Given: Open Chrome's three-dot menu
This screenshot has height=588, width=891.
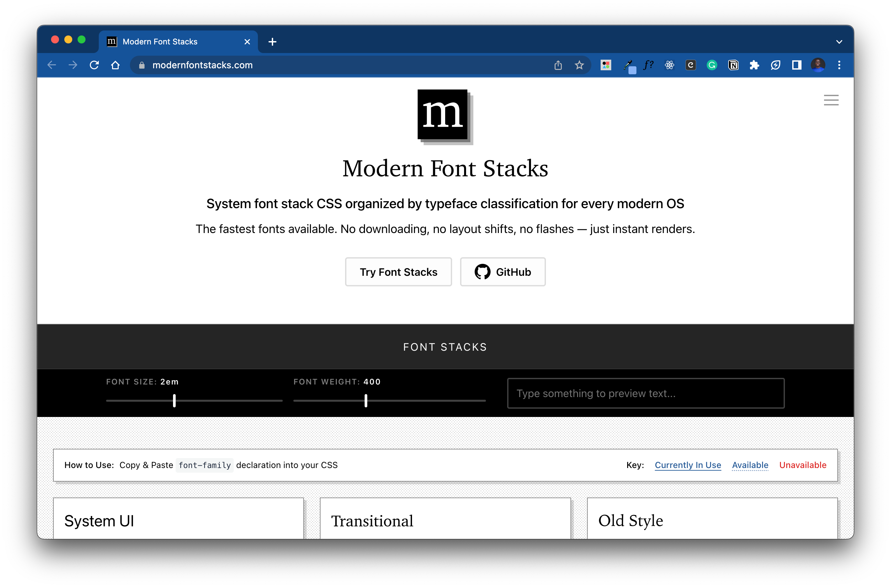Looking at the screenshot, I should [839, 65].
